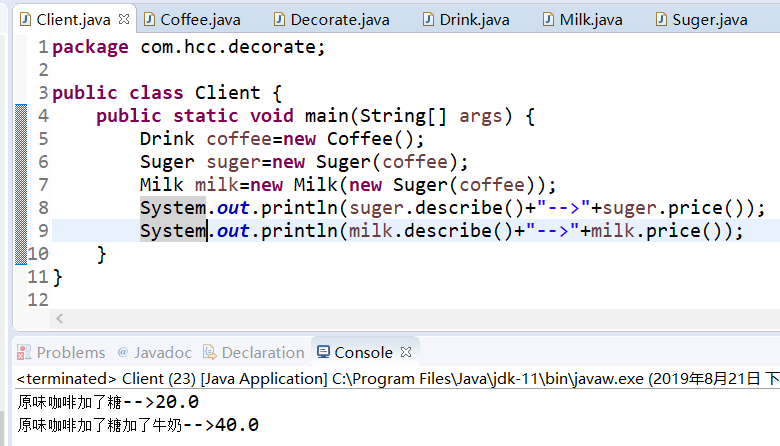This screenshot has height=446, width=780.
Task: Click line number 1 in the gutter
Action: coord(43,47)
